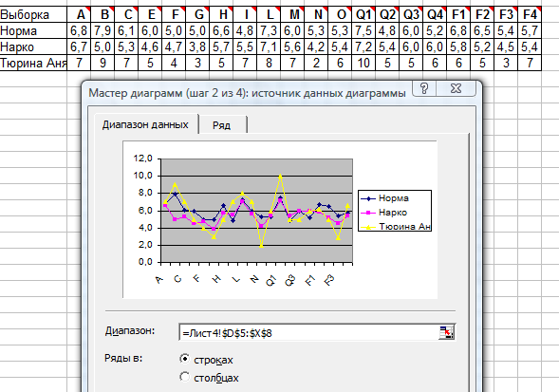Select the 'столбцах' radio button

click(185, 377)
